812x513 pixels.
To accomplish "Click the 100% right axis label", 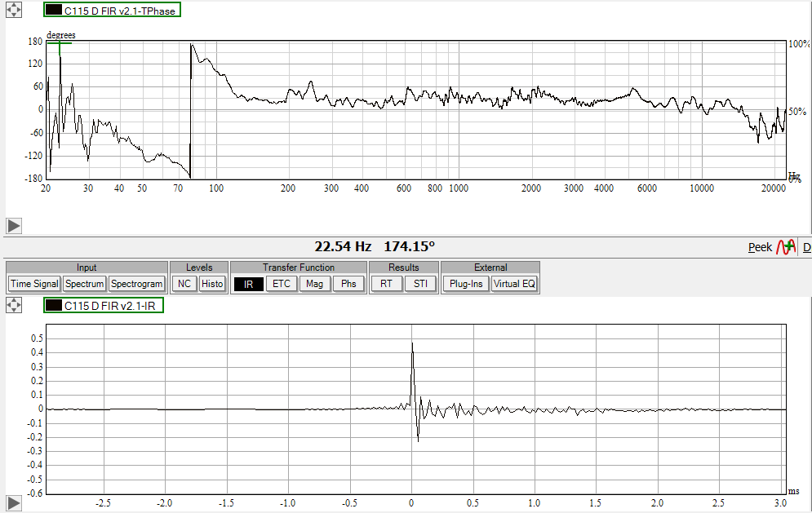I will (799, 44).
